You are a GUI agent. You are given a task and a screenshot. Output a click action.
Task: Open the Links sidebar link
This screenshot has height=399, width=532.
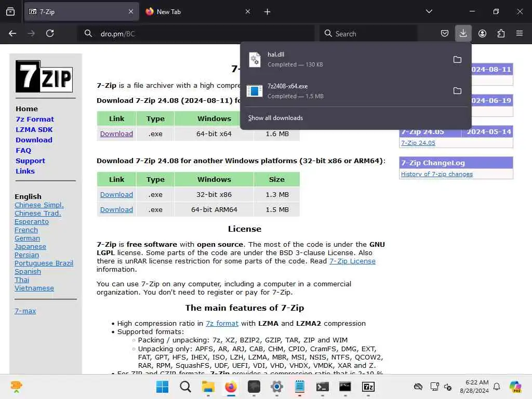point(25,171)
